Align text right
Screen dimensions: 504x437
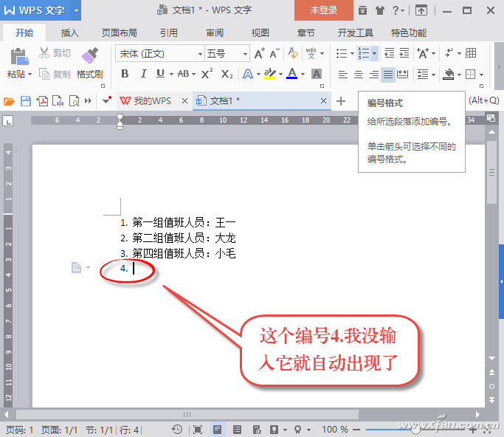374,75
